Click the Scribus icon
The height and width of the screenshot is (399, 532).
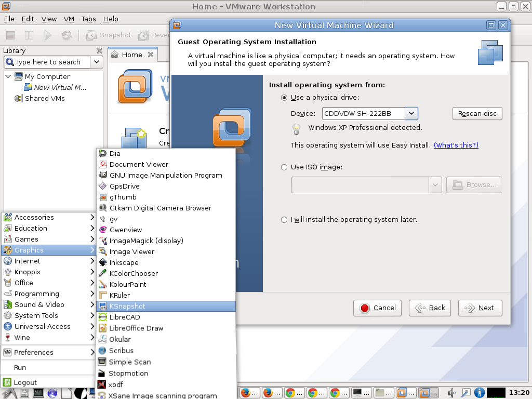point(102,351)
